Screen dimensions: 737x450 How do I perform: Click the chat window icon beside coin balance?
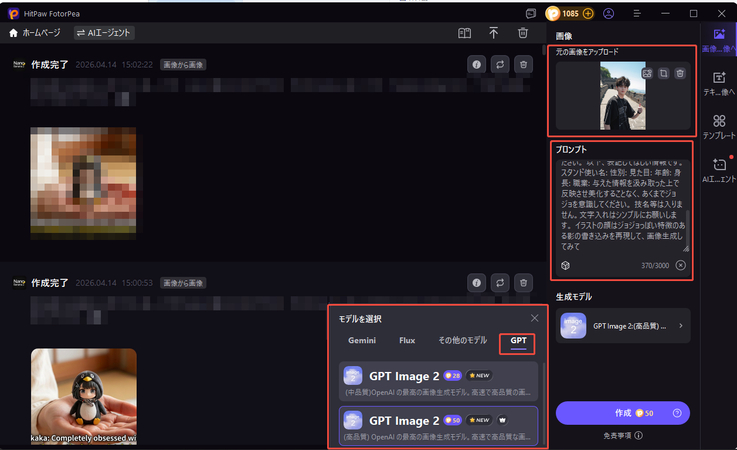531,14
